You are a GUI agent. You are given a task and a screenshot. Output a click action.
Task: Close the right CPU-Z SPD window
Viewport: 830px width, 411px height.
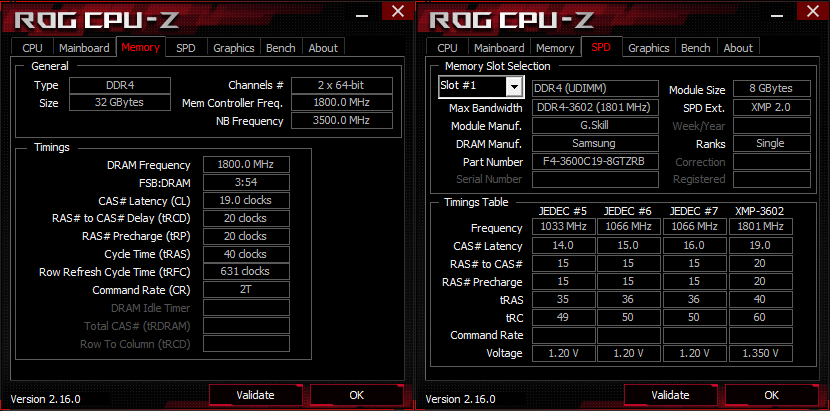(x=815, y=12)
